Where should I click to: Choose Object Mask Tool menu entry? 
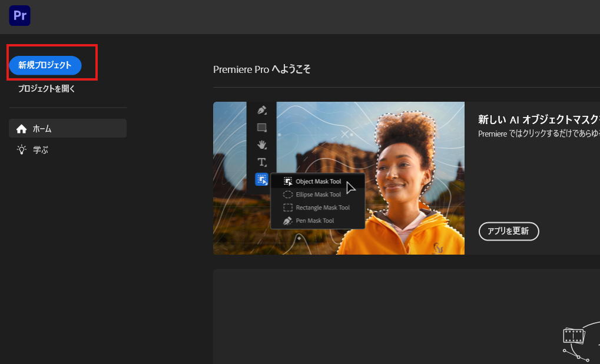pos(318,182)
